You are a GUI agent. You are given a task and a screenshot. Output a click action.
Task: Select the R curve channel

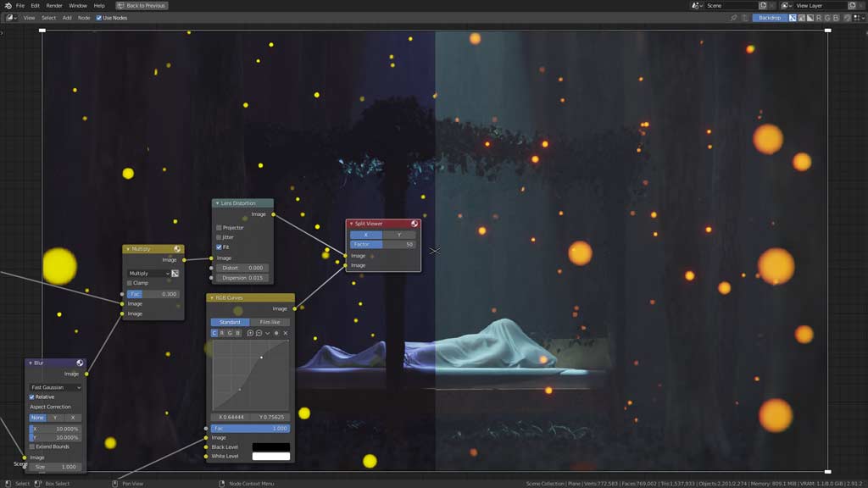(x=222, y=333)
